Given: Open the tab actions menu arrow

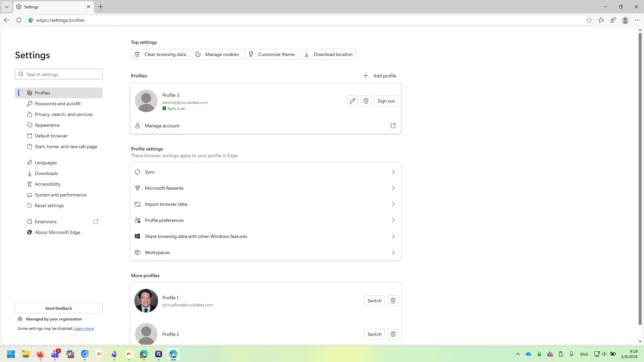Looking at the screenshot, I should point(7,7).
